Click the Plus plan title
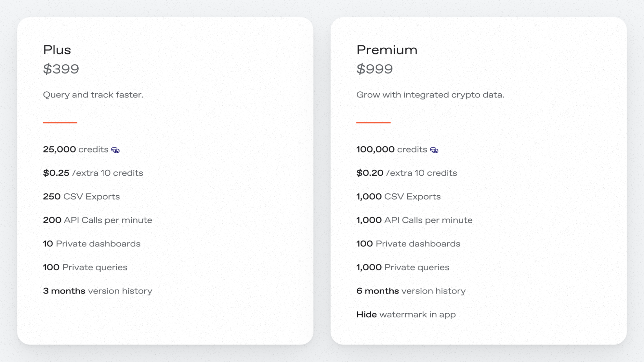Screen dimensions: 644x362 57,50
